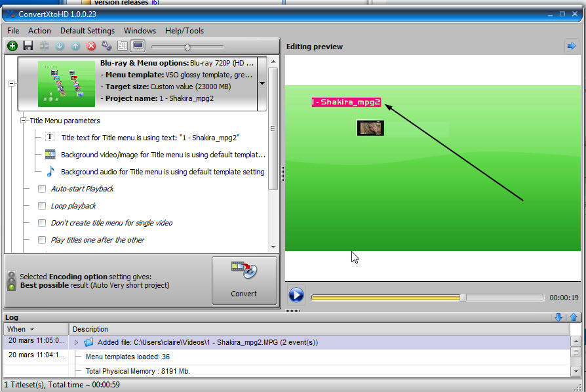Click the Shakira video thumbnail in preview

370,128
